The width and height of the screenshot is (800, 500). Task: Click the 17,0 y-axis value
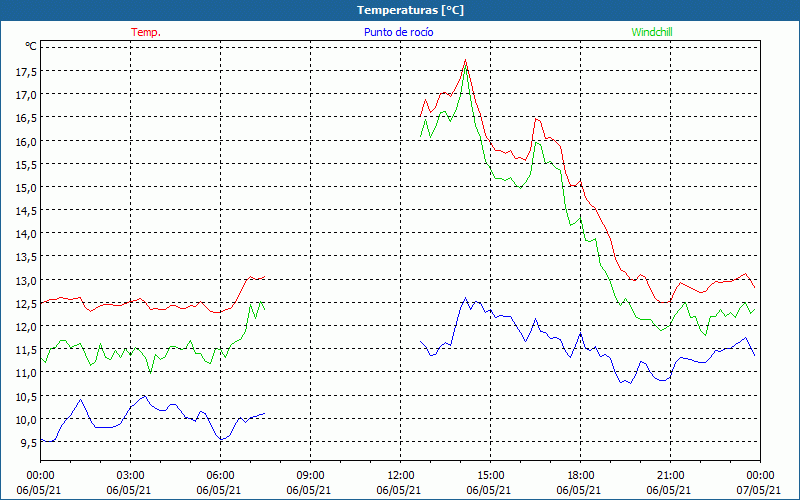(x=27, y=95)
